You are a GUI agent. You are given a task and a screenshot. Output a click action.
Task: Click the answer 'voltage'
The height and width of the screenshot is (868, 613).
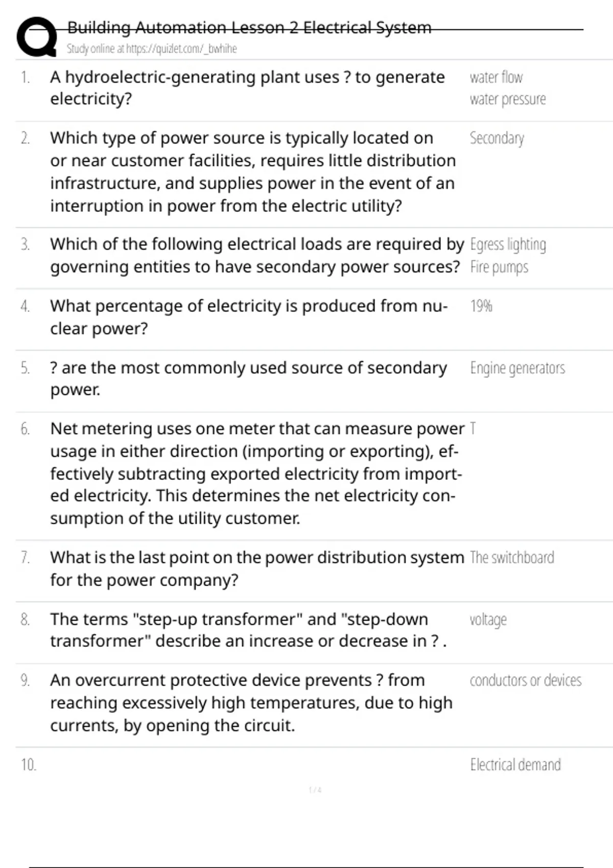point(488,620)
